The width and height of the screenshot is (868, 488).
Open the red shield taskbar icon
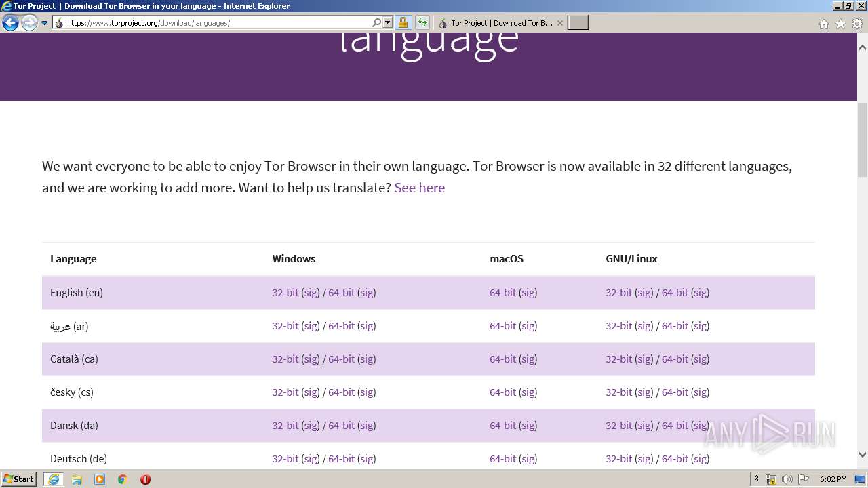click(x=145, y=479)
